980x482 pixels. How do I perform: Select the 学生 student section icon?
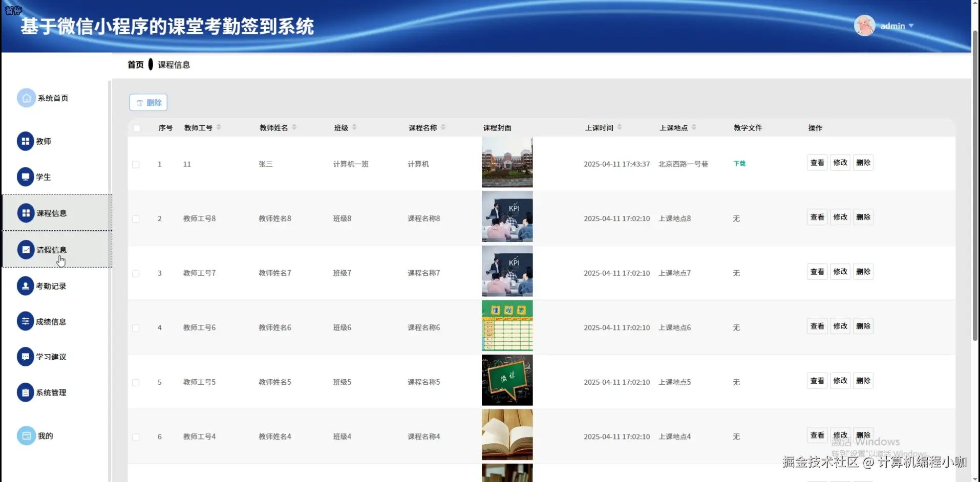click(x=26, y=177)
